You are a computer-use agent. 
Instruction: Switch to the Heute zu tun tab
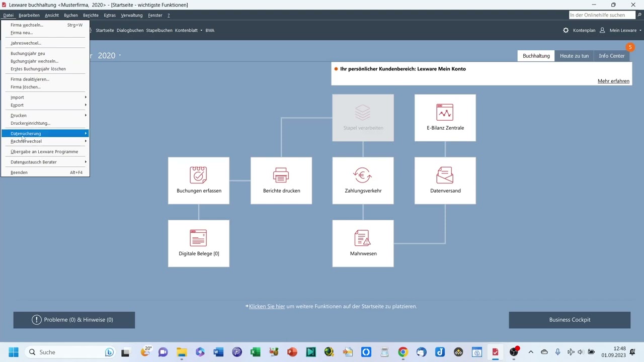point(574,56)
